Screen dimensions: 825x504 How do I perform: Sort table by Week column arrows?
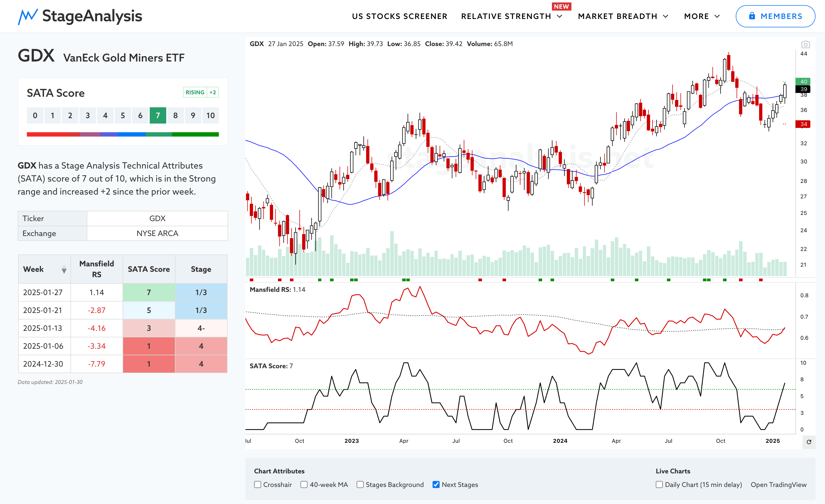click(64, 269)
